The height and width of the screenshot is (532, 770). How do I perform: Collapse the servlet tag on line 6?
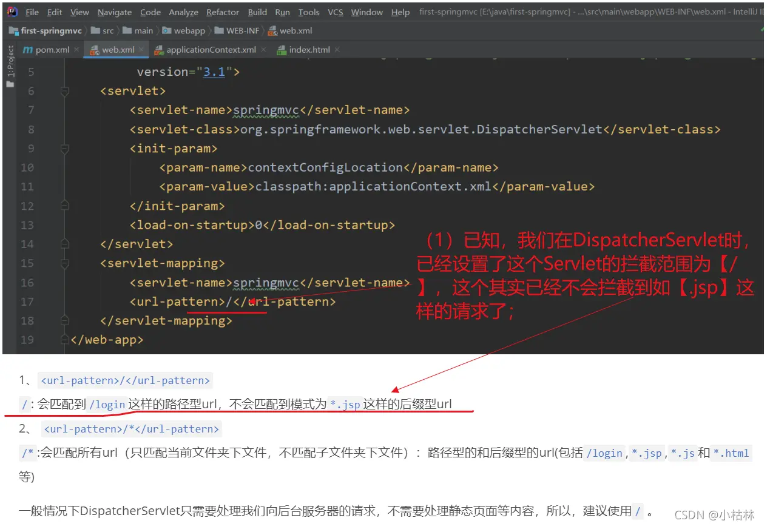tap(65, 91)
